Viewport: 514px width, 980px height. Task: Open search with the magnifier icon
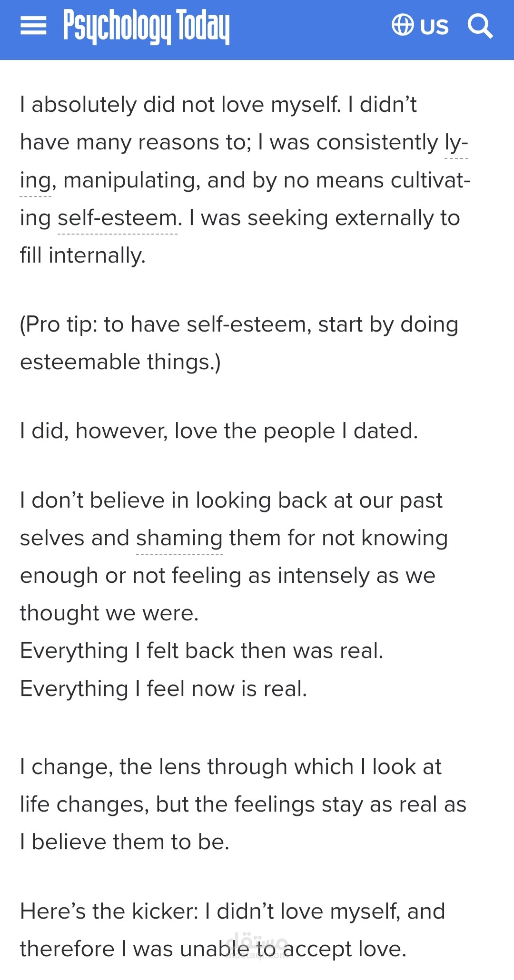pyautogui.click(x=480, y=26)
